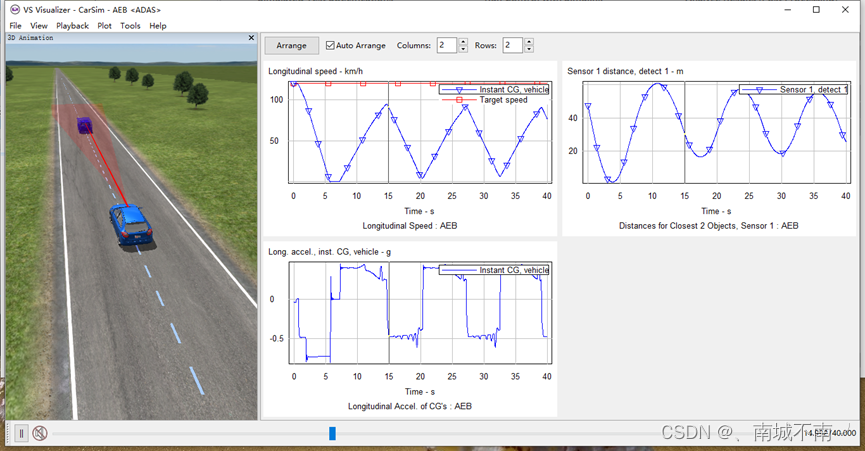Select the purple target cube in animation
The height and width of the screenshot is (451, 865).
[x=84, y=125]
